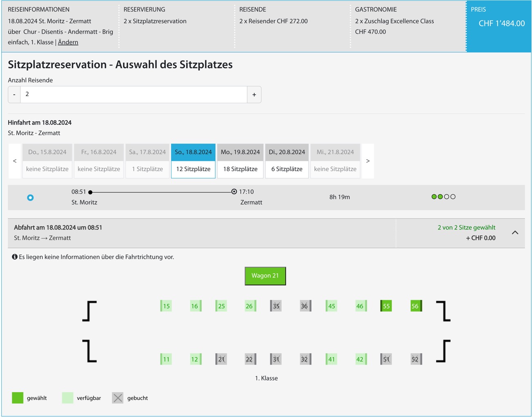The height and width of the screenshot is (417, 532).
Task: Select the 08:51 St. Moritz connection radio
Action: click(30, 198)
